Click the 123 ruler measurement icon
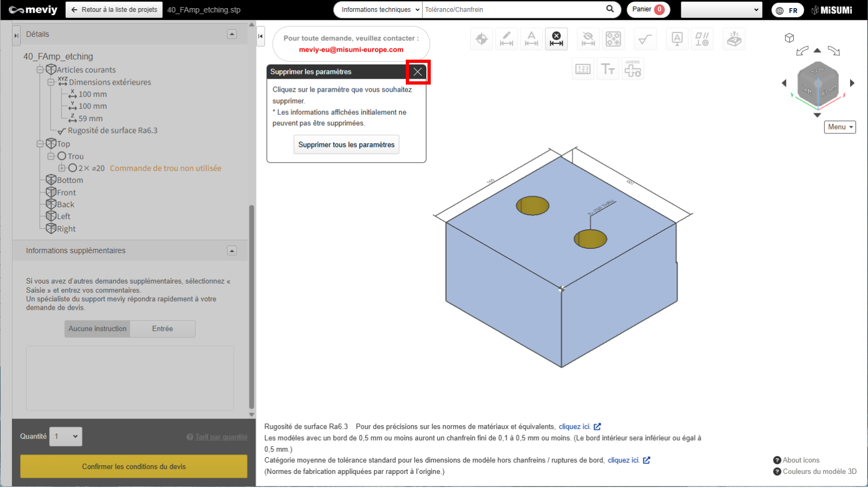This screenshot has width=868, height=488. pyautogui.click(x=583, y=69)
